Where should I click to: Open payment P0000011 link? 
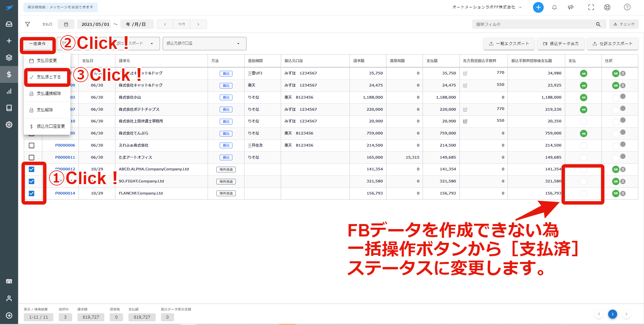tap(65, 157)
